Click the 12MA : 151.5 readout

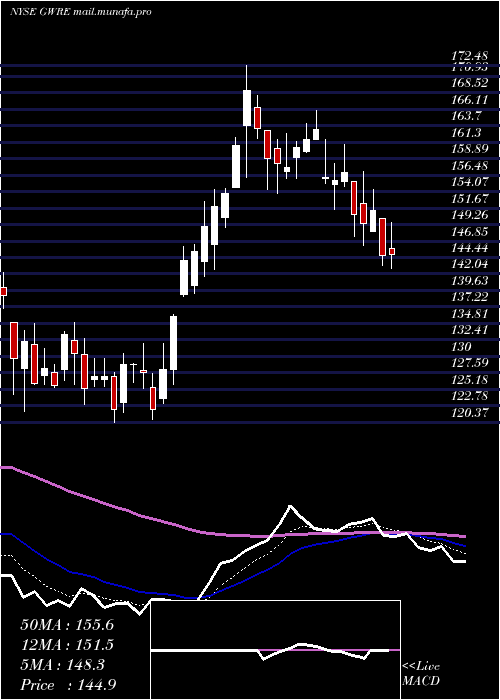[67, 645]
